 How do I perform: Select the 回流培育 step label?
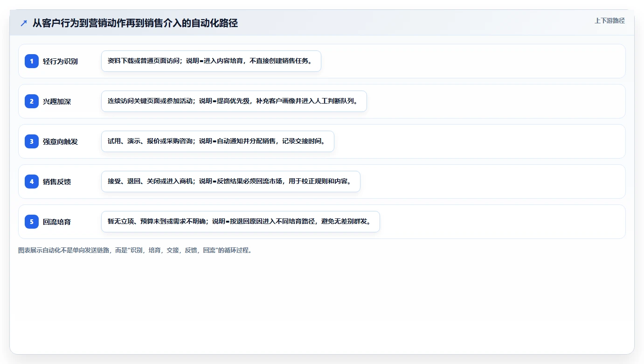(57, 222)
